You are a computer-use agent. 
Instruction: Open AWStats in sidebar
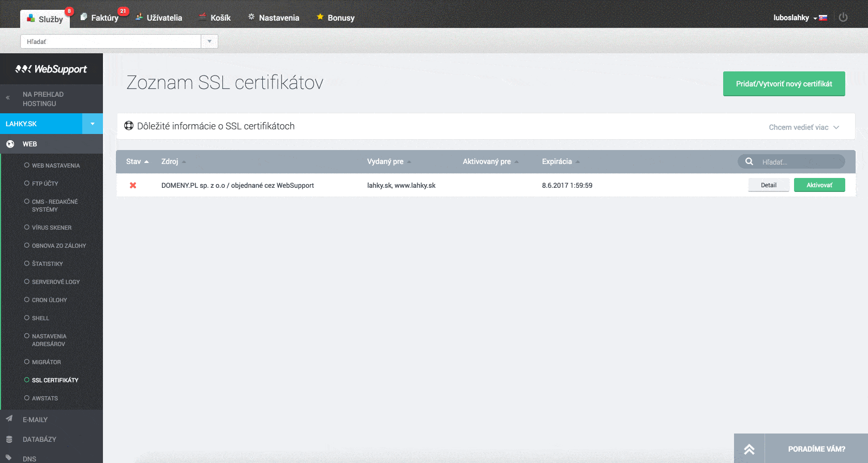44,398
